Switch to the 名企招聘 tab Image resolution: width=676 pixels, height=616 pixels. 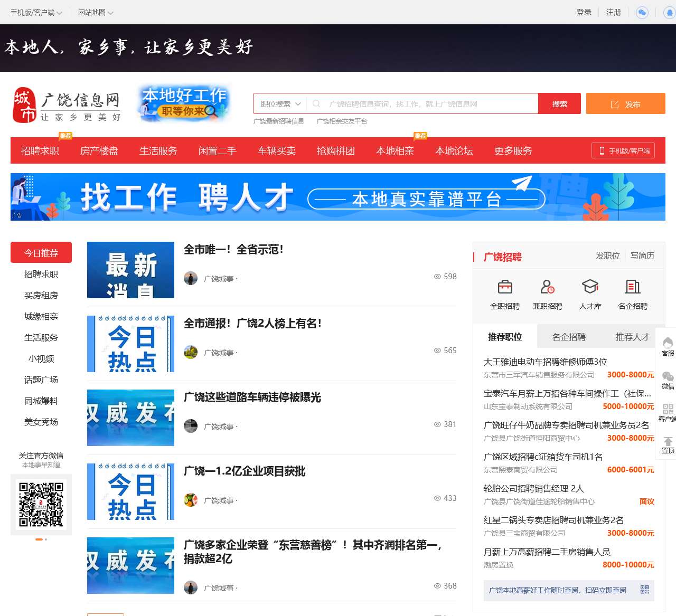click(x=568, y=337)
